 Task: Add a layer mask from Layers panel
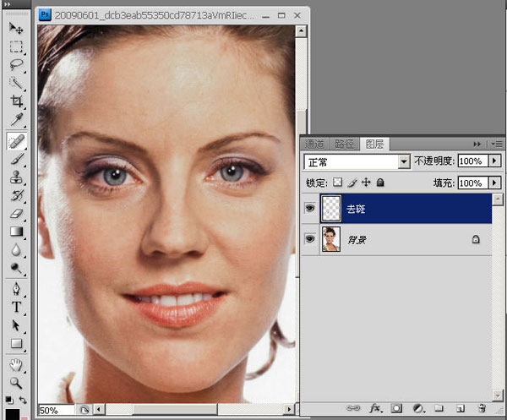click(396, 409)
